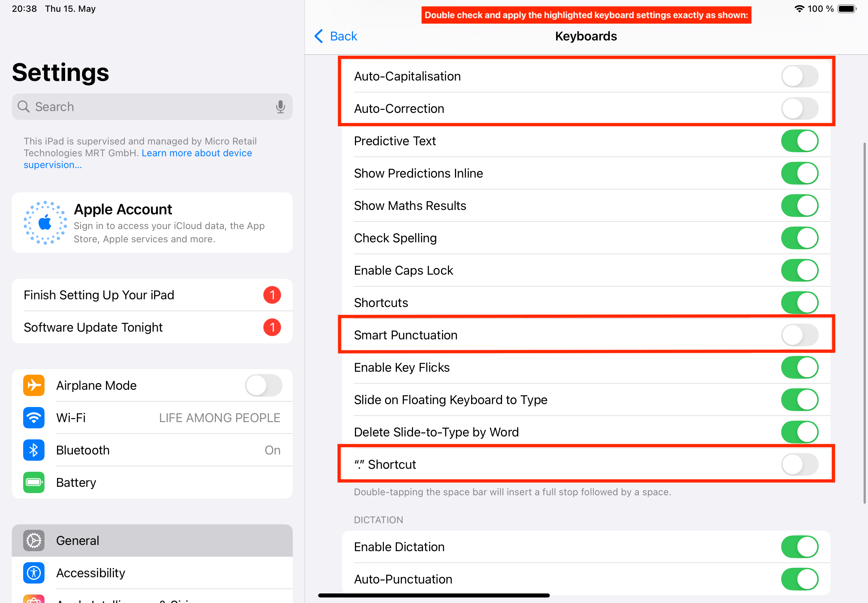Enable Smart Punctuation

pyautogui.click(x=799, y=335)
